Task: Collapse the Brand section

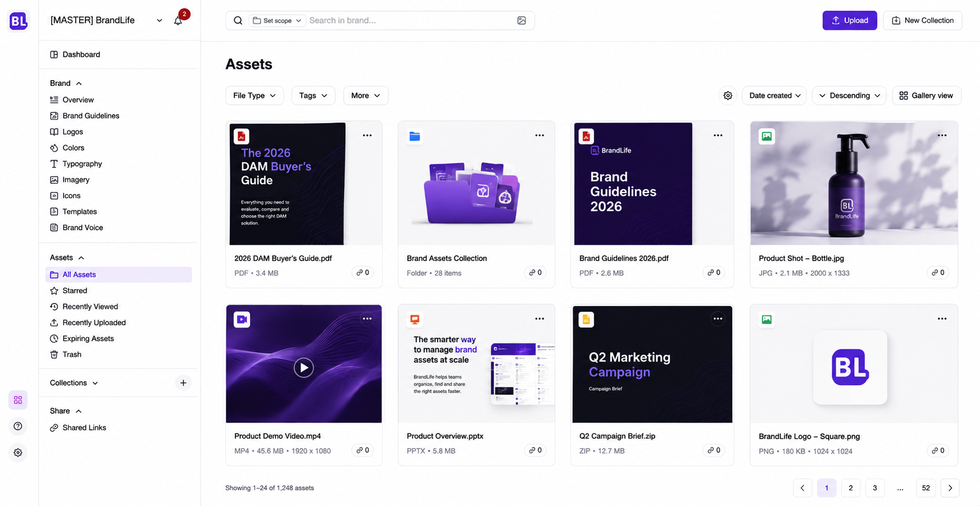Action: 66,83
